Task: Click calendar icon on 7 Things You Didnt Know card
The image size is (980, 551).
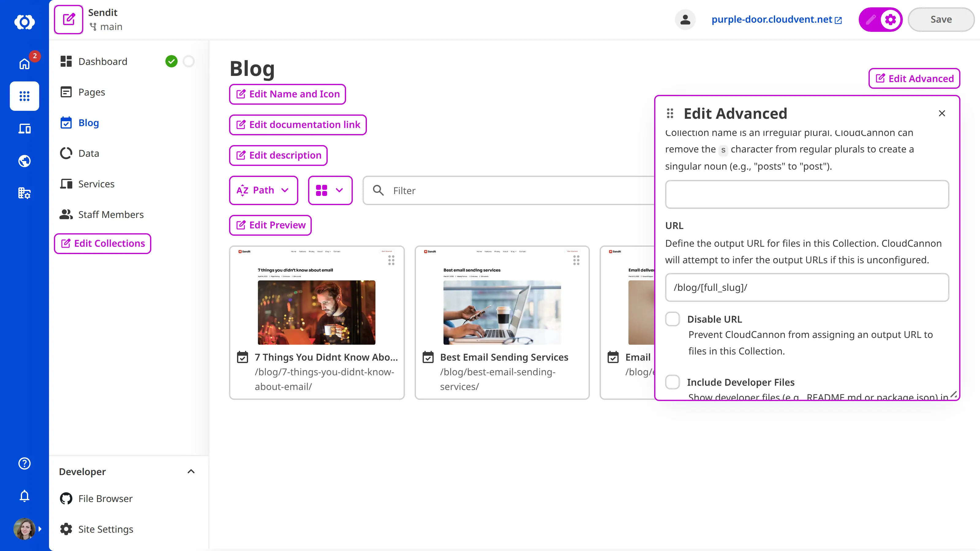Action: coord(242,357)
